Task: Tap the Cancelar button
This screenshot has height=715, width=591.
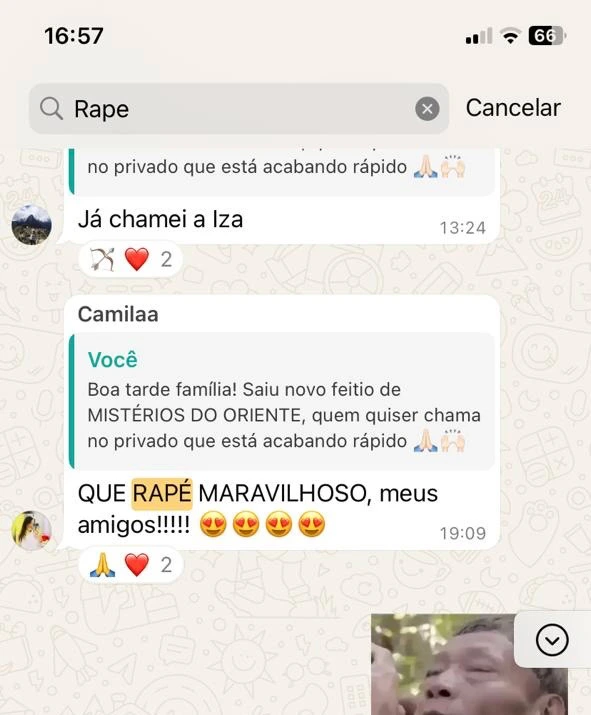Action: (x=513, y=108)
